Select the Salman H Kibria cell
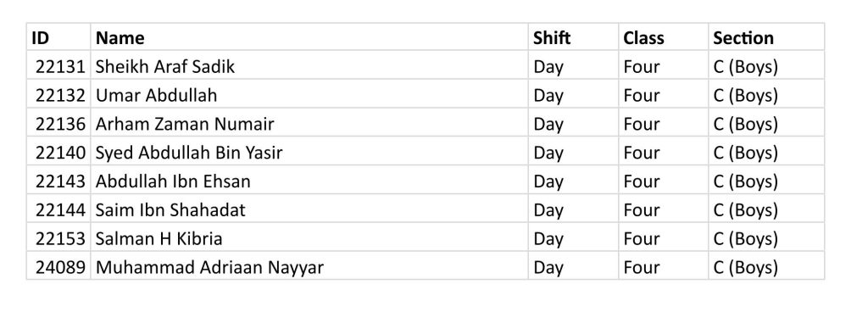 [x=309, y=238]
